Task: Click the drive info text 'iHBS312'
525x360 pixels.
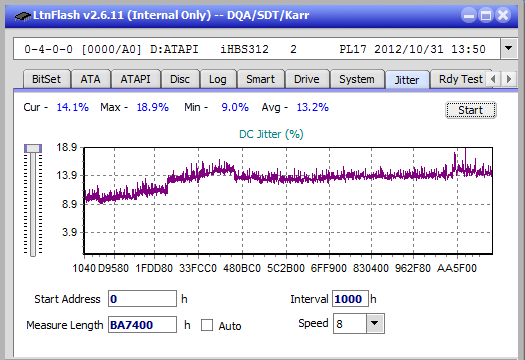Action: [x=244, y=49]
